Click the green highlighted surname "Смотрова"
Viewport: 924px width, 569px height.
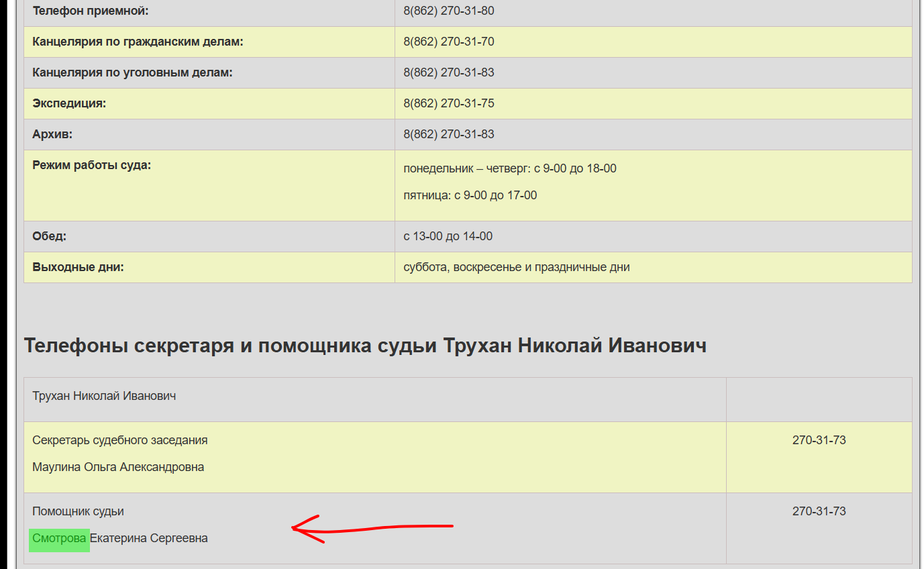pos(59,538)
